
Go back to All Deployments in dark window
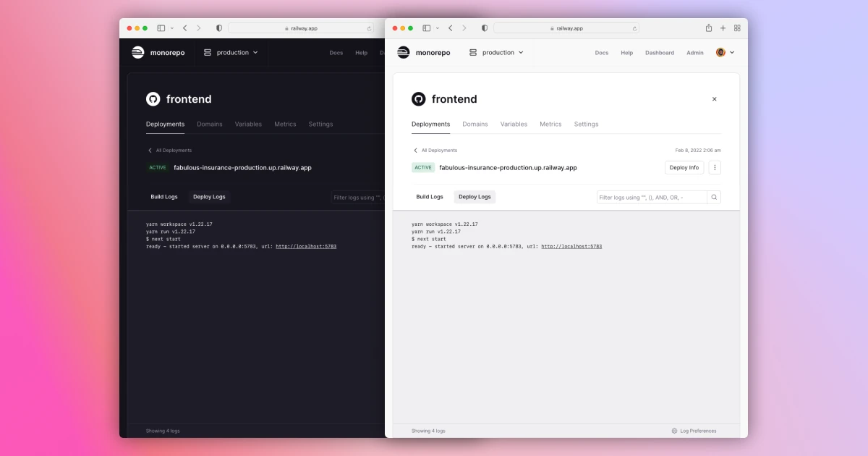[169, 151]
